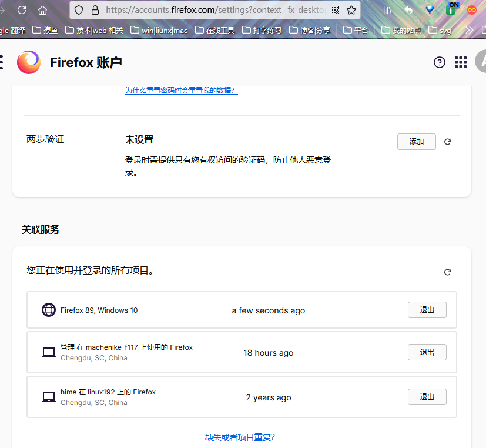Refresh the two-step verification status
Viewport: 486px width, 448px height.
pos(448,142)
